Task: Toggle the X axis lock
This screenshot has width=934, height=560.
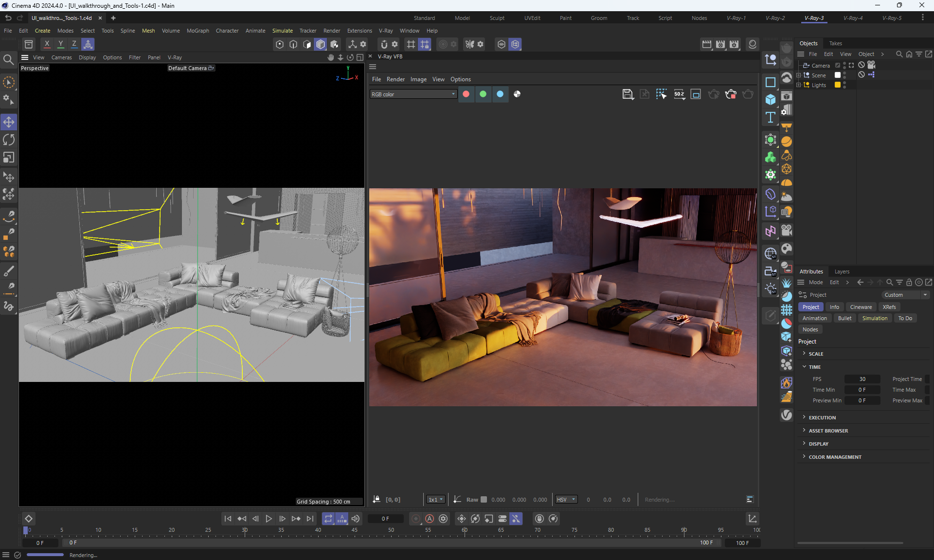Action: (x=47, y=44)
